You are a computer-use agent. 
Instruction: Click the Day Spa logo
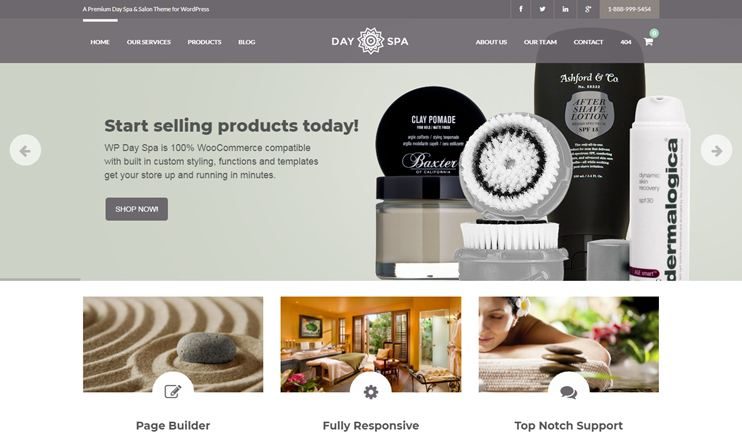[x=370, y=41]
